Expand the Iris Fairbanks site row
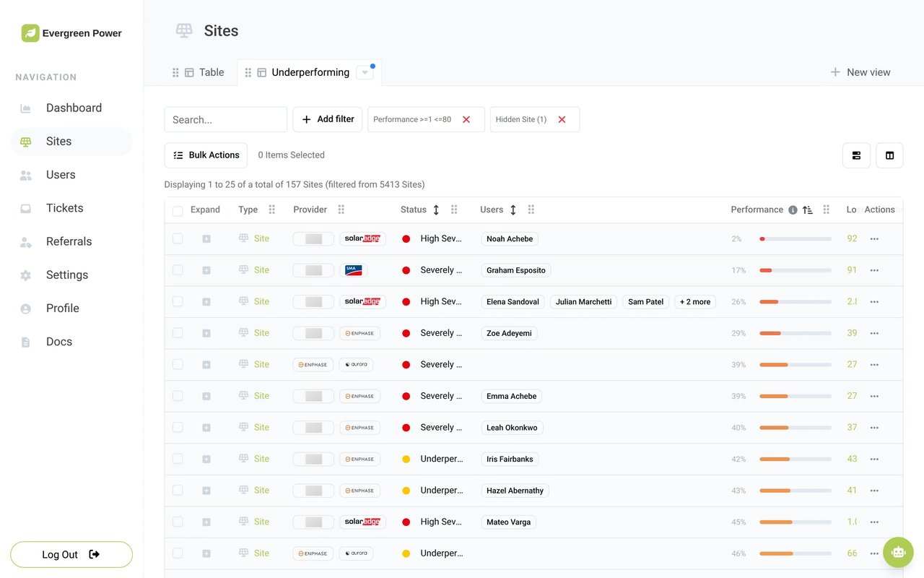 pyautogui.click(x=206, y=459)
